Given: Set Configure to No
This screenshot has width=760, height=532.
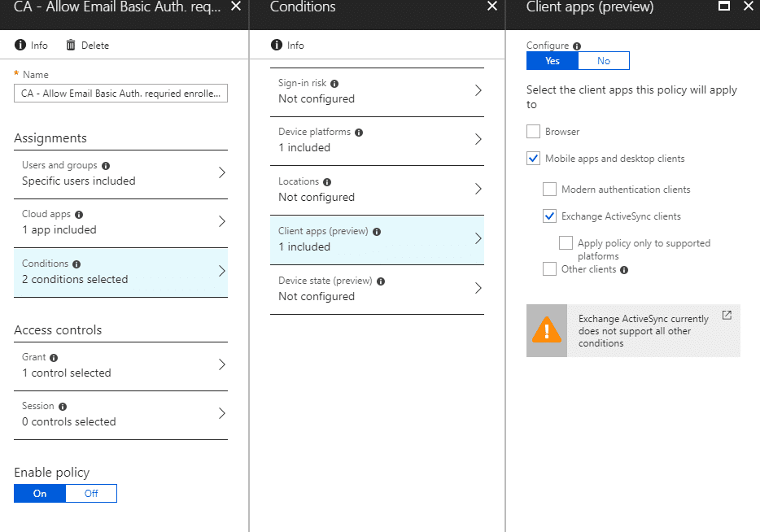Looking at the screenshot, I should point(604,60).
